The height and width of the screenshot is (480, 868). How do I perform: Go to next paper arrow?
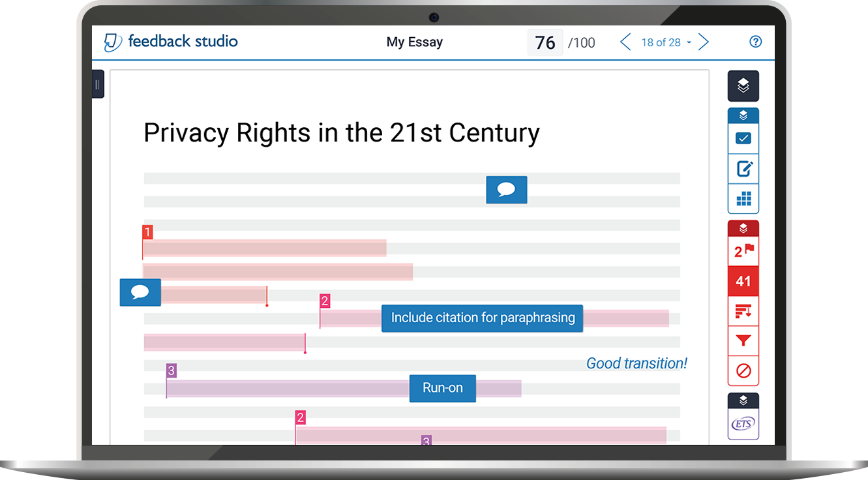tap(704, 42)
